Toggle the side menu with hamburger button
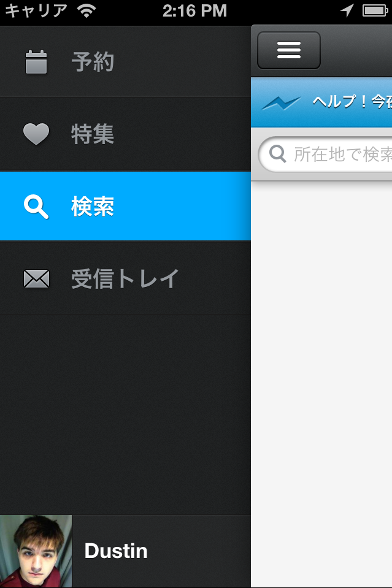This screenshot has height=588, width=392. [x=289, y=50]
